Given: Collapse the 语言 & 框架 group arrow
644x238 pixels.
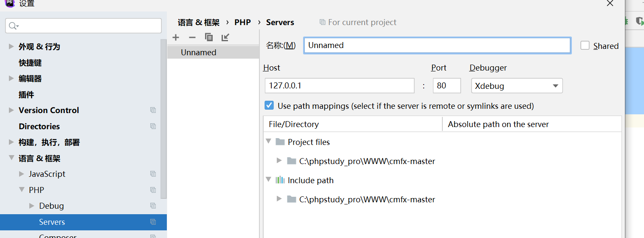Looking at the screenshot, I should pos(11,158).
